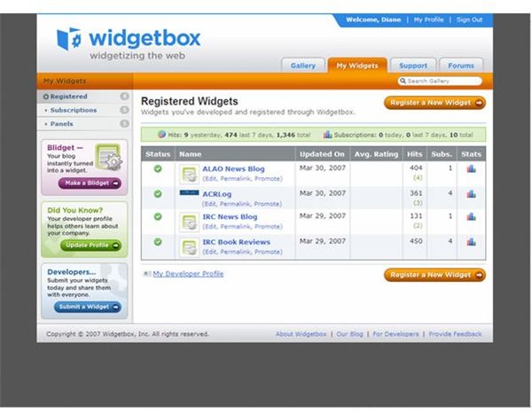Click the Name column header
This screenshot has width=532, height=412.
(235, 154)
